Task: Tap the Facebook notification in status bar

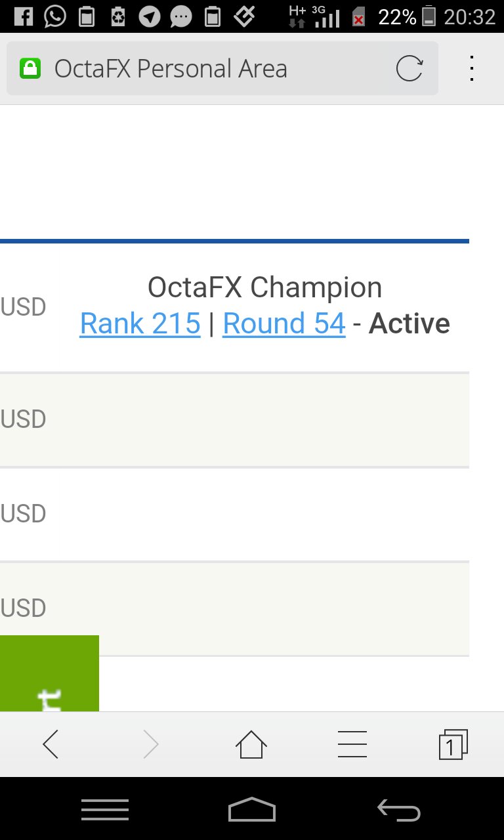Action: [23, 16]
